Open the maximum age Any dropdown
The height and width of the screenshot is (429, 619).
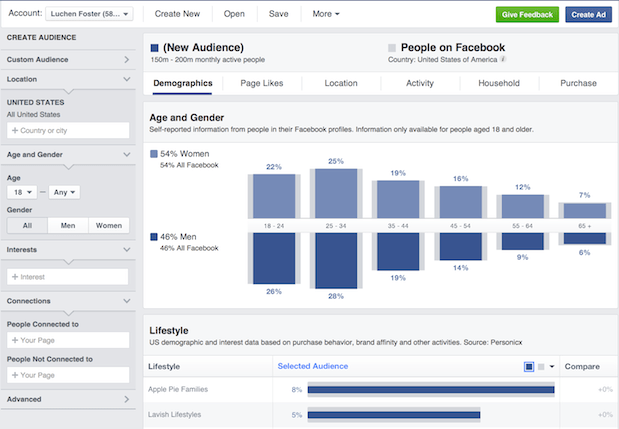coord(63,192)
